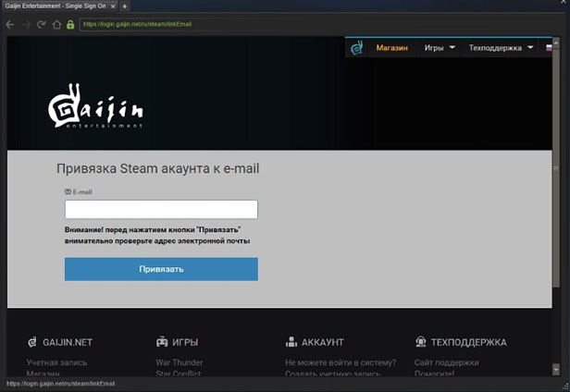Click the Russian flag language selector

coord(549,48)
